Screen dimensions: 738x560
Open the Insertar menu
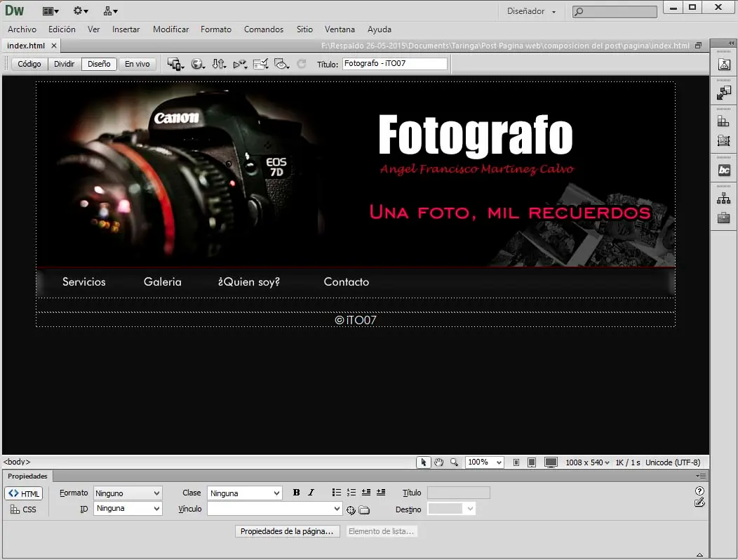tap(126, 29)
